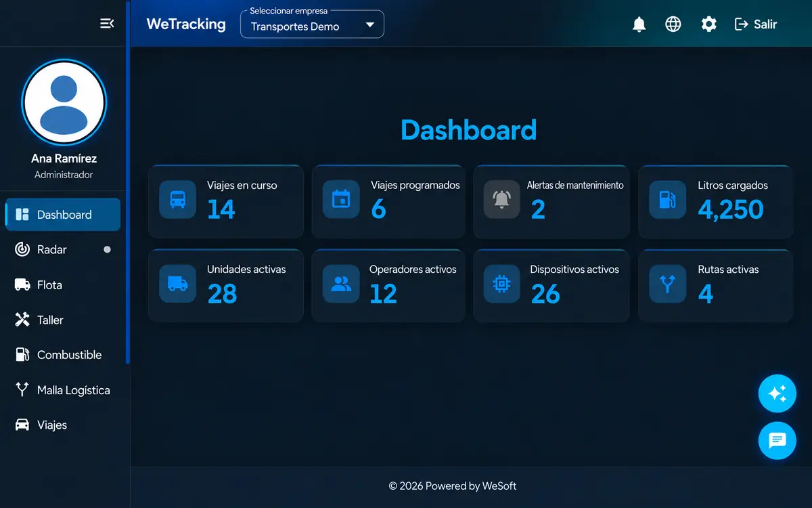Click the Ana Ramírez user name
Viewport: 812px width, 508px height.
click(x=64, y=158)
